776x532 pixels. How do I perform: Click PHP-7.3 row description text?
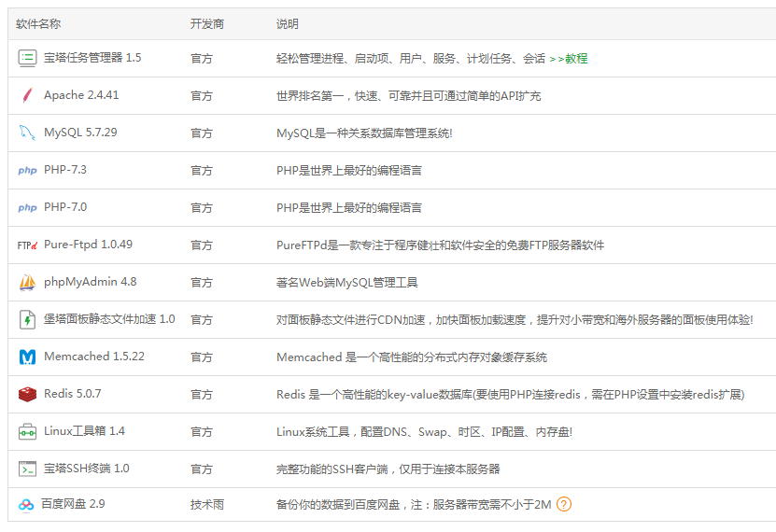(349, 171)
